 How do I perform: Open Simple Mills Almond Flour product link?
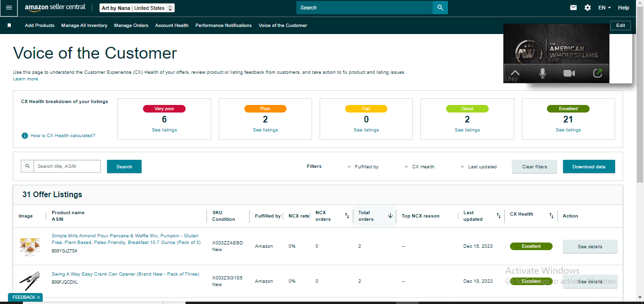point(125,239)
